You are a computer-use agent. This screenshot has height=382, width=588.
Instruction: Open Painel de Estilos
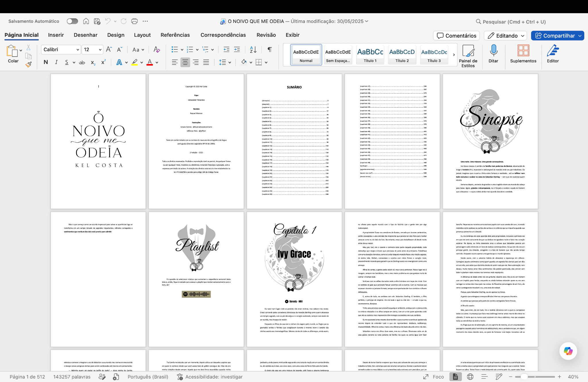click(x=468, y=56)
